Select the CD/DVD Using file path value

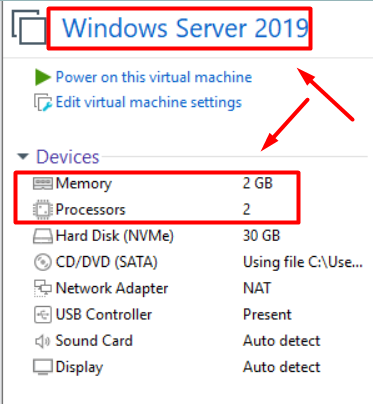coord(303,262)
